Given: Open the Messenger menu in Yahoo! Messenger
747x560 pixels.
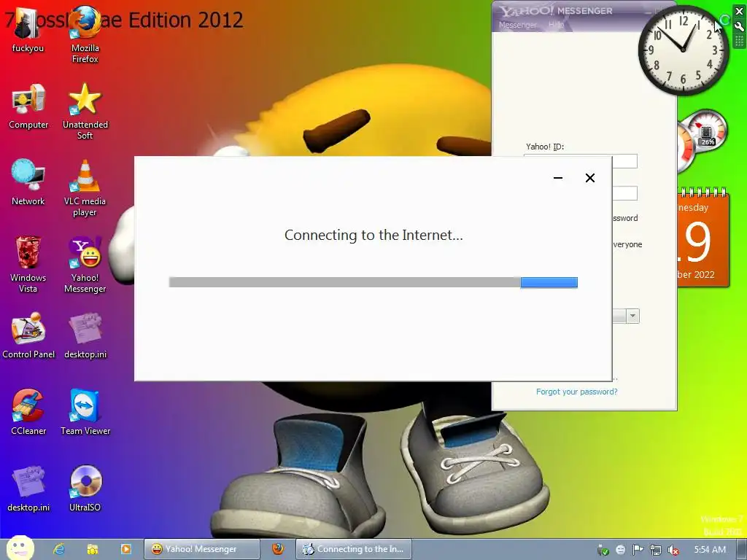Looking at the screenshot, I should point(517,25).
